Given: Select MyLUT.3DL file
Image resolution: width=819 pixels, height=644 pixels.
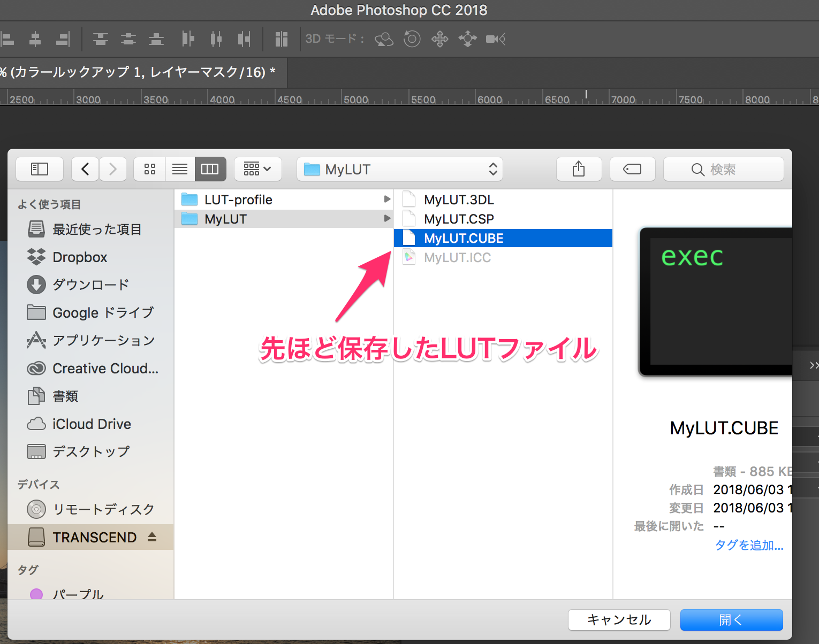Looking at the screenshot, I should point(503,200).
